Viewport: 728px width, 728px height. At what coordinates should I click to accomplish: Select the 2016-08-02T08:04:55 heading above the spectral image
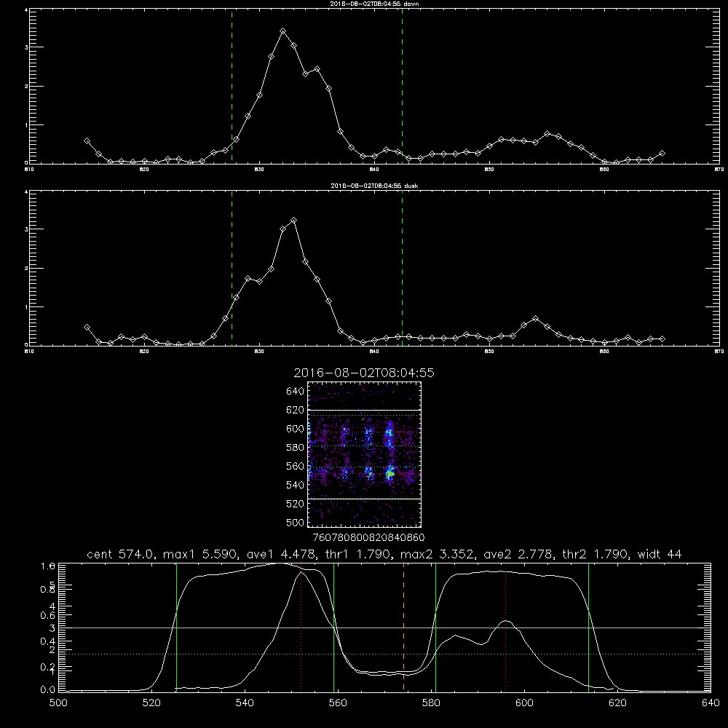(x=364, y=373)
